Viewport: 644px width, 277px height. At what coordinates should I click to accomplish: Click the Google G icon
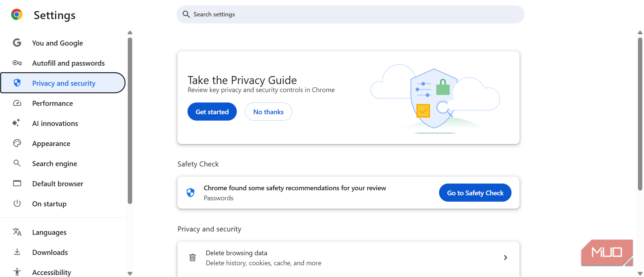[x=17, y=43]
